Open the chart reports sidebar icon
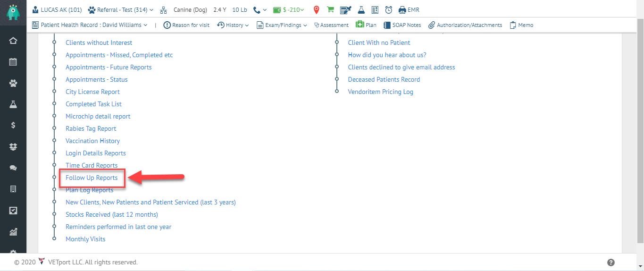The height and width of the screenshot is (271, 644). click(x=13, y=232)
